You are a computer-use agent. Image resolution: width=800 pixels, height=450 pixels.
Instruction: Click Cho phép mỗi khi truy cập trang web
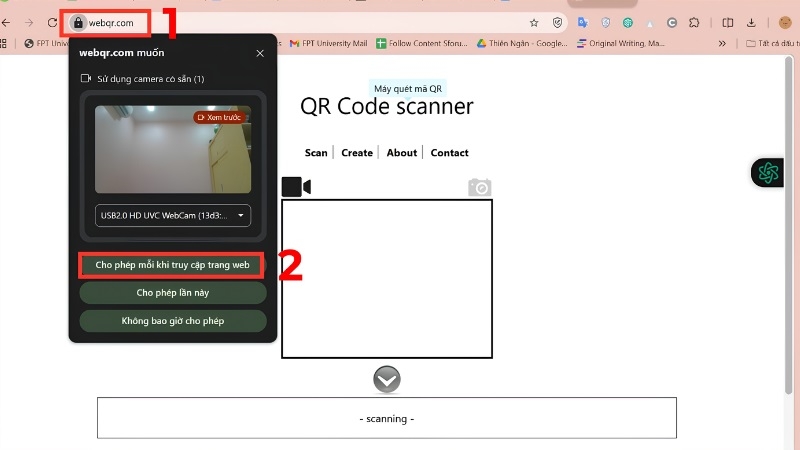172,265
